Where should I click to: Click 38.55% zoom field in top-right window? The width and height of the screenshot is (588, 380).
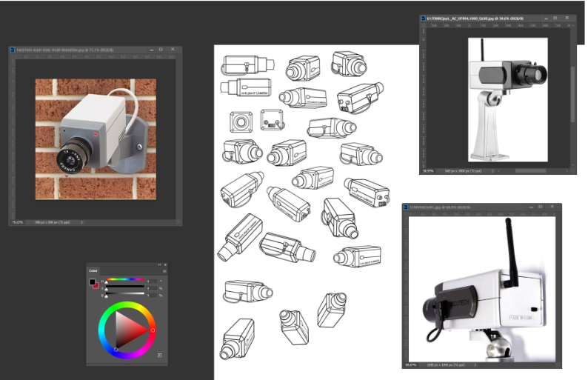point(428,171)
